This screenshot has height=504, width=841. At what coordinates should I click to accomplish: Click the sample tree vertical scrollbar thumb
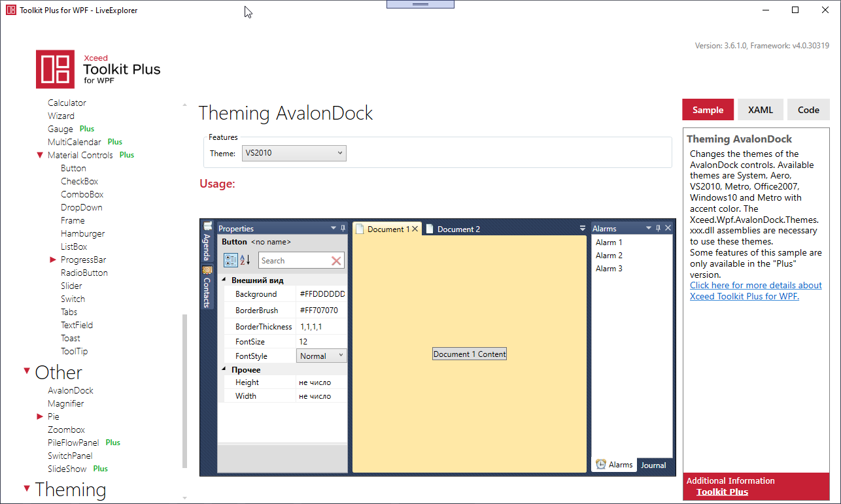coord(184,391)
